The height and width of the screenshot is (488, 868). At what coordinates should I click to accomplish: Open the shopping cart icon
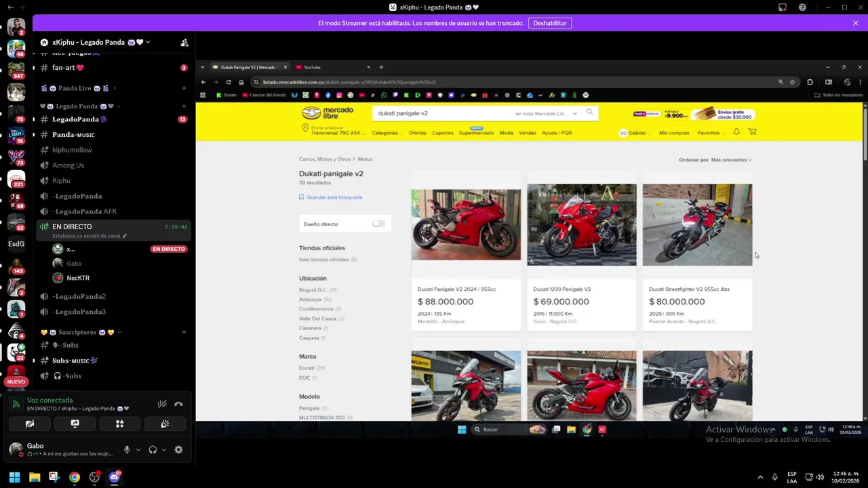coord(752,132)
